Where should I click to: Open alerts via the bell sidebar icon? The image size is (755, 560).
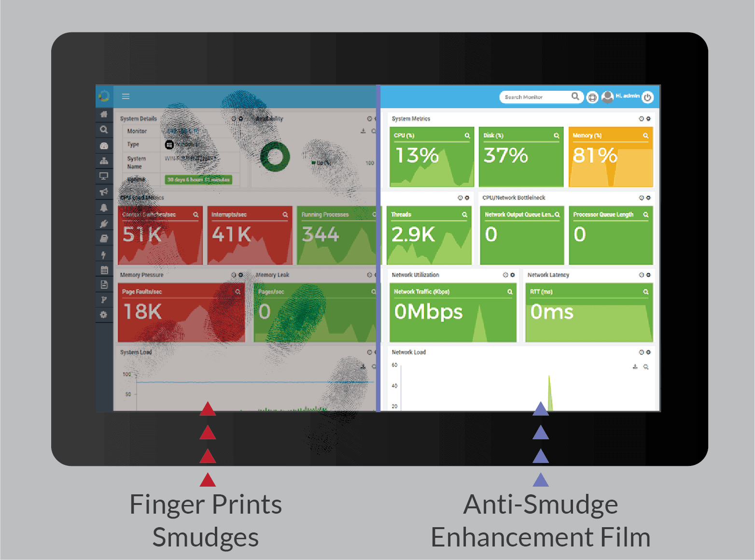point(103,208)
